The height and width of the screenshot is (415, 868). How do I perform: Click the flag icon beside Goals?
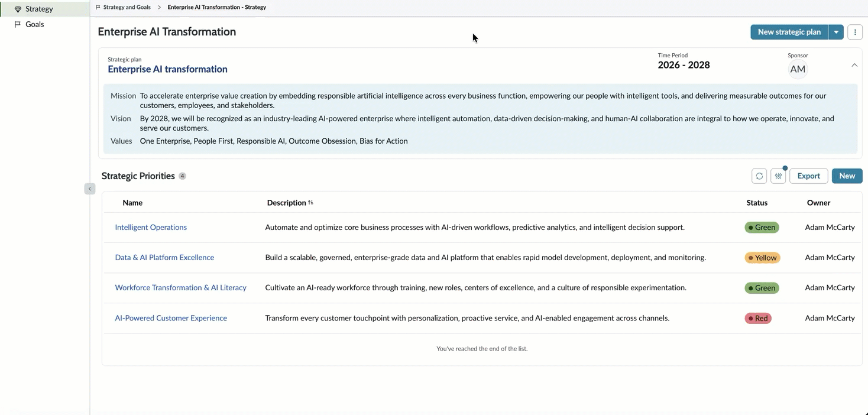point(18,24)
